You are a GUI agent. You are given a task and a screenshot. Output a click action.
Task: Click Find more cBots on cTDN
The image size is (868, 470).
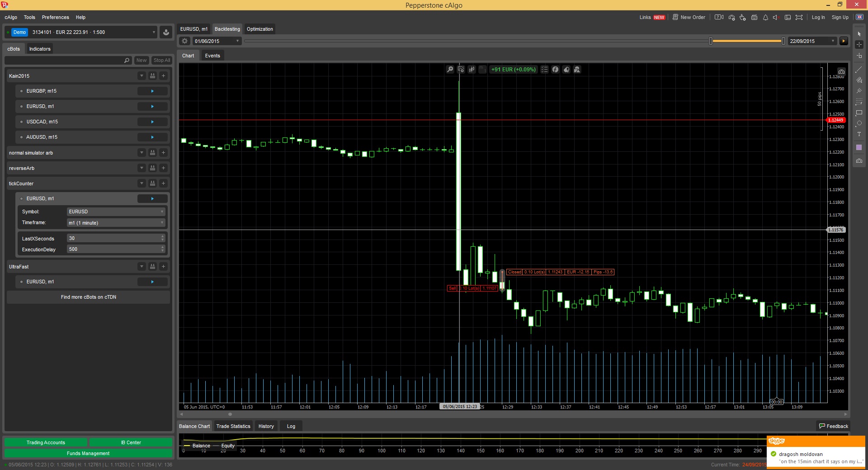point(89,297)
